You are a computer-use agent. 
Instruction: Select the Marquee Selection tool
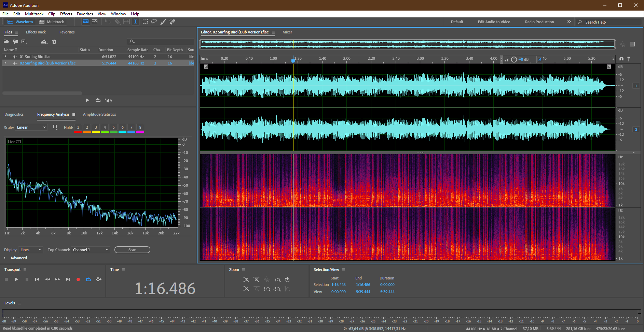[145, 21]
